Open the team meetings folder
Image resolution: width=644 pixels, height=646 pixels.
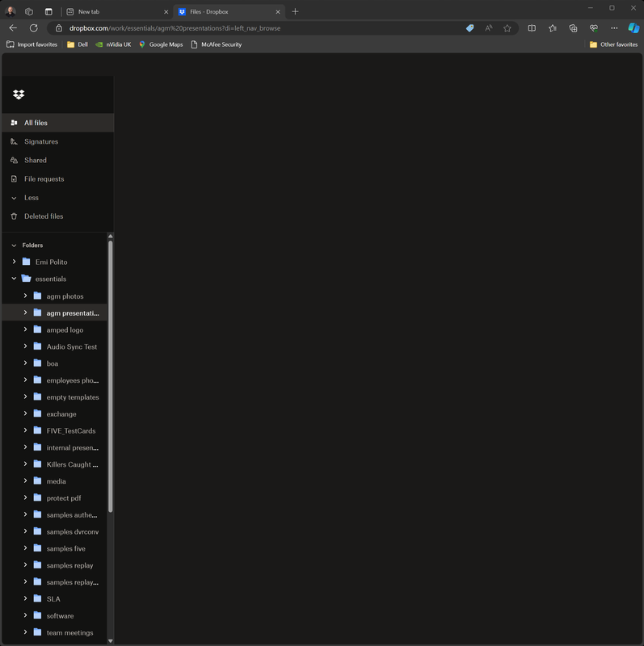(x=69, y=633)
